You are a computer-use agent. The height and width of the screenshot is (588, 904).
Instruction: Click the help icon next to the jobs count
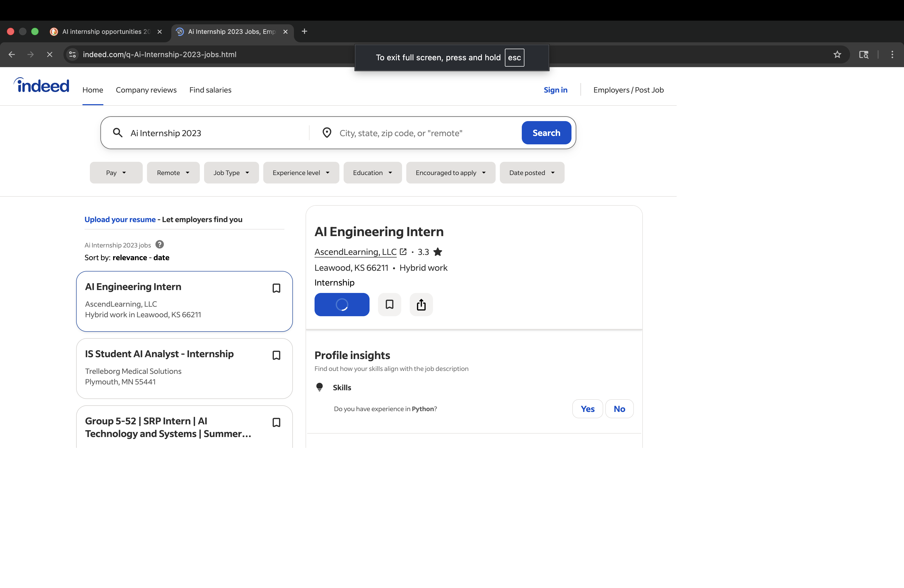[x=160, y=245]
